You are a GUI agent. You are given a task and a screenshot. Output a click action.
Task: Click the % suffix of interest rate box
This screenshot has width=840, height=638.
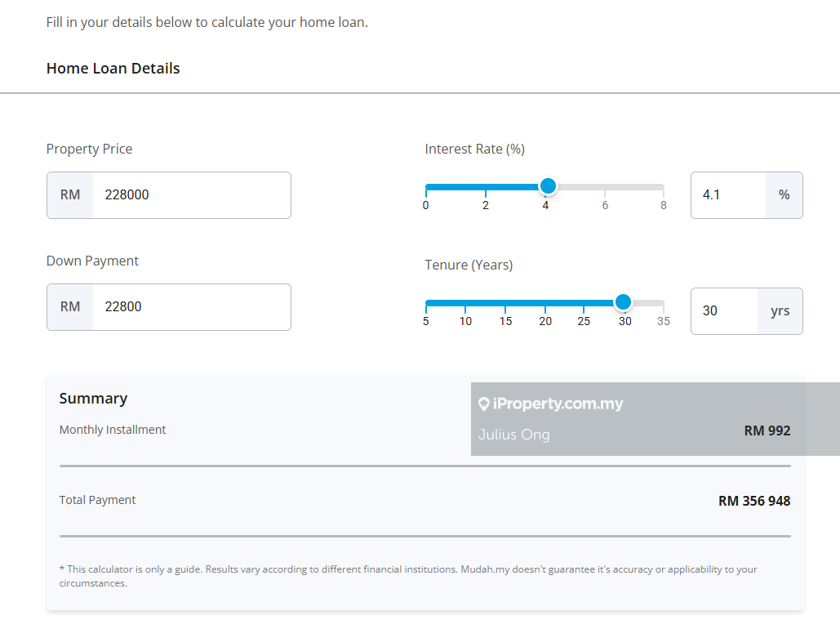pyautogui.click(x=784, y=195)
